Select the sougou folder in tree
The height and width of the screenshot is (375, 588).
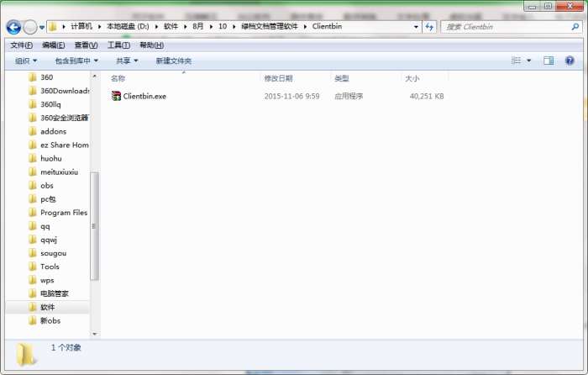click(53, 253)
